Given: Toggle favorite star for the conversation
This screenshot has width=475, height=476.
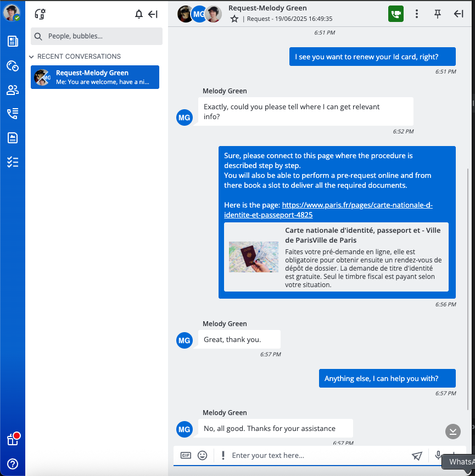Looking at the screenshot, I should click(x=234, y=19).
